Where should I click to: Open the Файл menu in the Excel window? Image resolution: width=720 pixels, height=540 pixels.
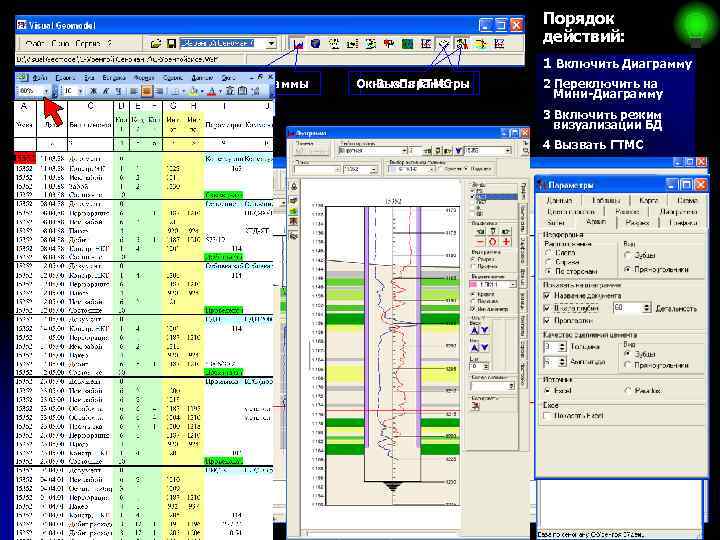[40, 78]
